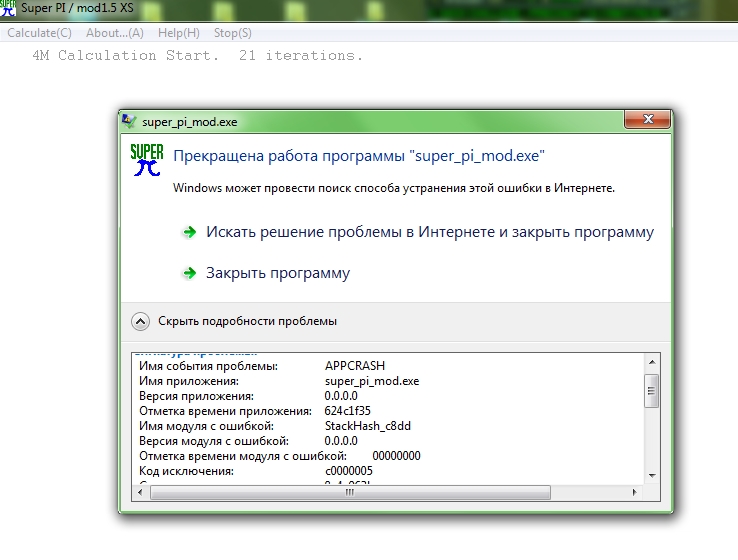This screenshot has width=738, height=560.
Task: Click green arrow beside 'Искать решение проблемы'
Action: click(189, 232)
